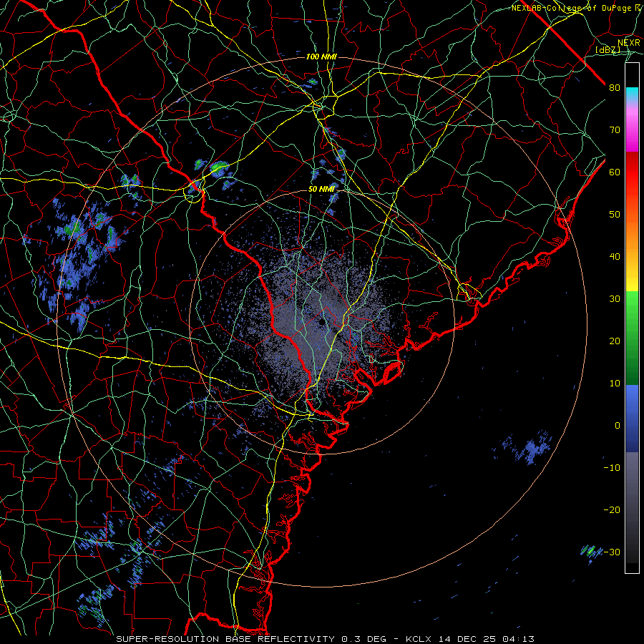
Task: Click the blue segment of the color bar
Action: [x=632, y=418]
